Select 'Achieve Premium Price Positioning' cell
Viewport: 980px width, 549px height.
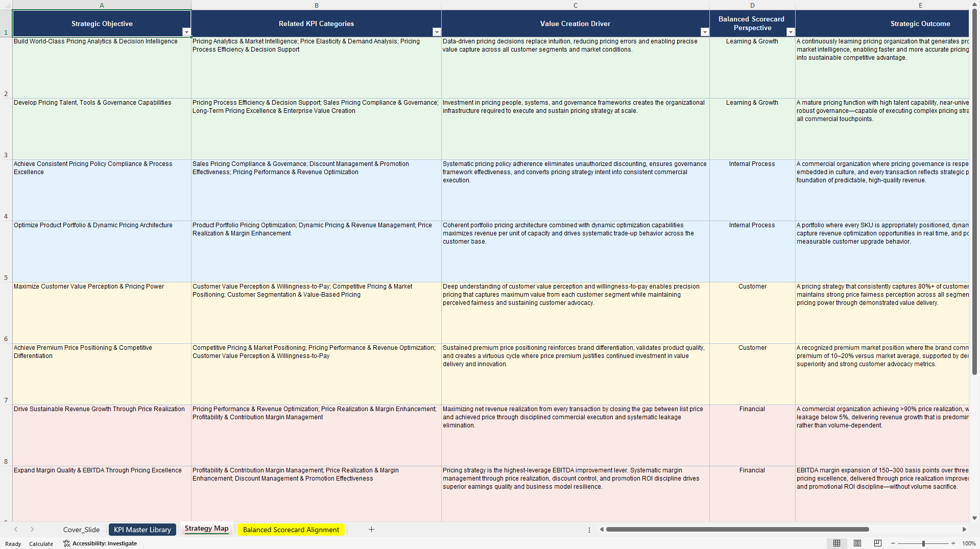pos(102,374)
